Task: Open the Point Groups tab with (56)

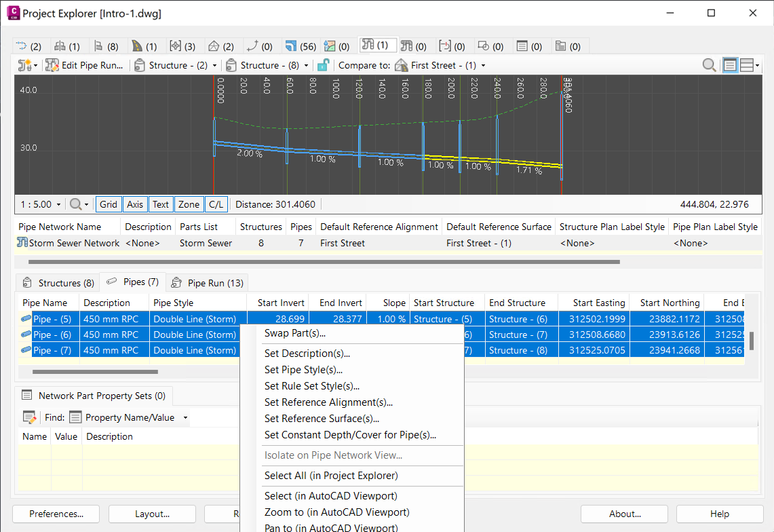Action: 301,46
